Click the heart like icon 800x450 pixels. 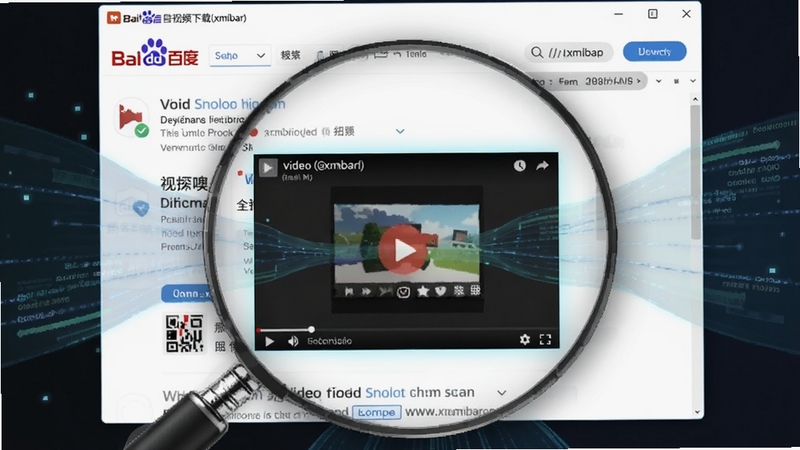tap(440, 291)
